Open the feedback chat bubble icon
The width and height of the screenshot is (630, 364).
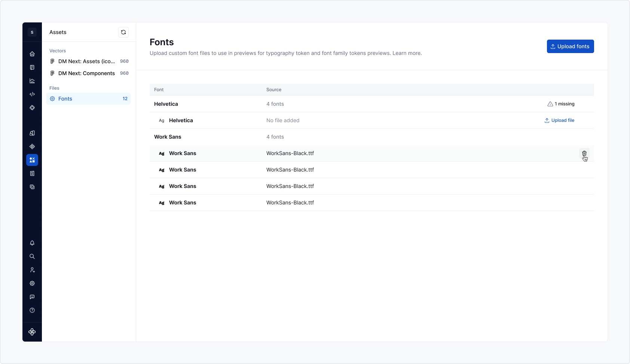[32, 297]
